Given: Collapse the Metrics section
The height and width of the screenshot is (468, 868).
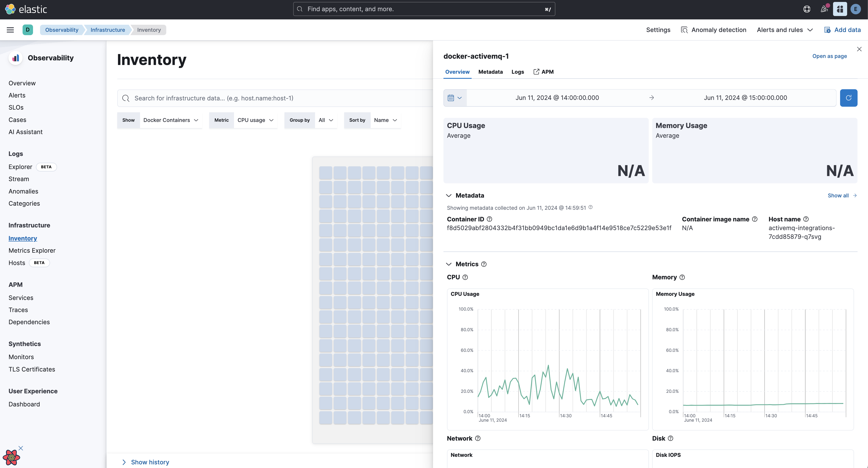Looking at the screenshot, I should click(449, 264).
